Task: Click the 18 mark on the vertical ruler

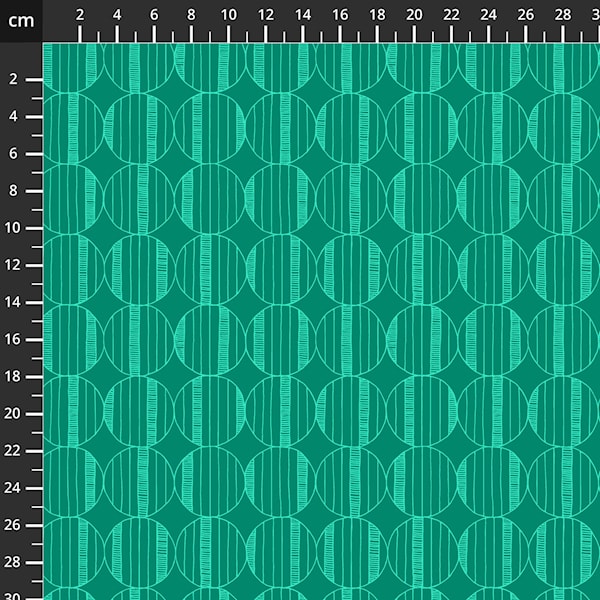Action: (x=12, y=376)
